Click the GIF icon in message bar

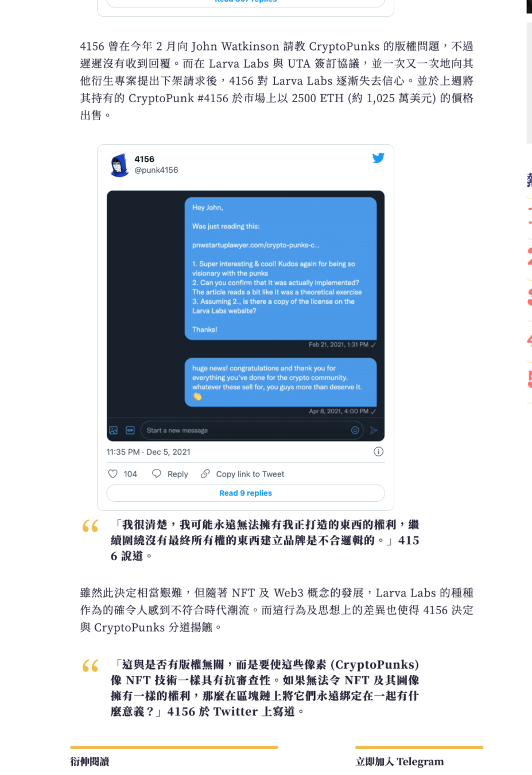tap(130, 430)
